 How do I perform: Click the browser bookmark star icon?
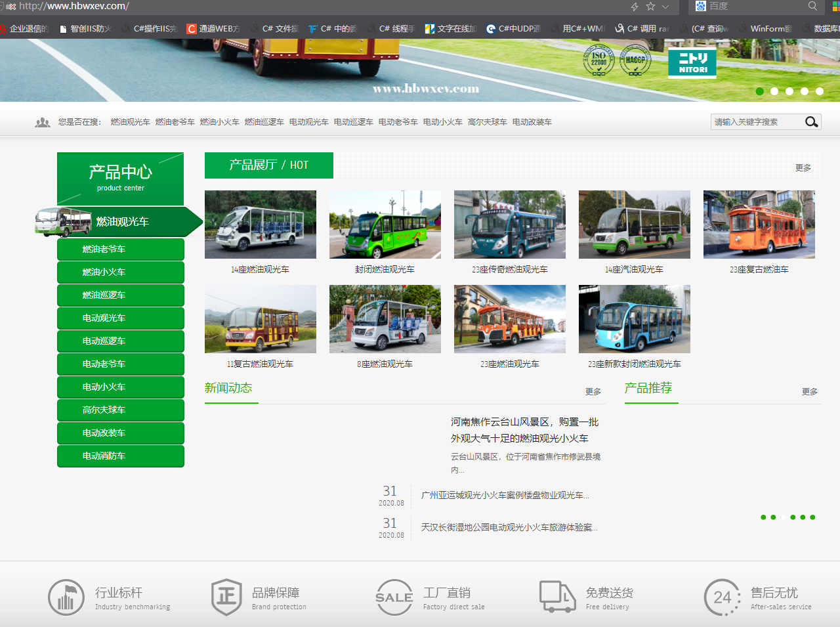tap(650, 7)
